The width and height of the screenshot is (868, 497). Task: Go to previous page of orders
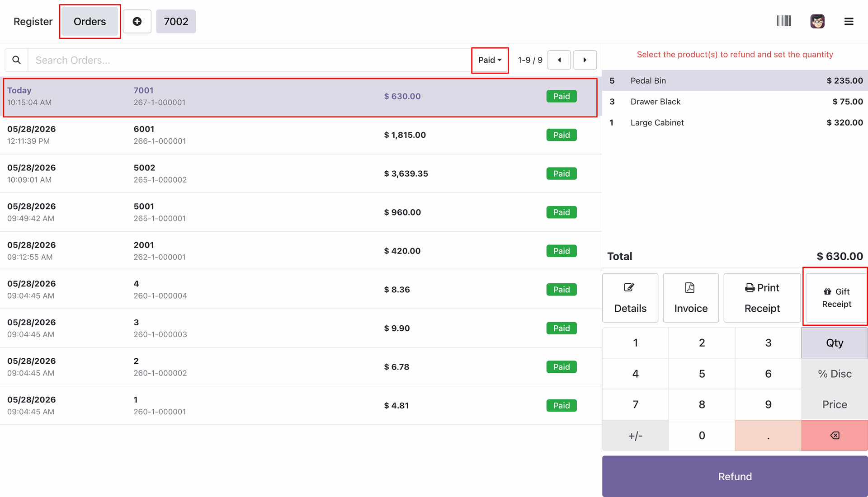click(x=559, y=60)
